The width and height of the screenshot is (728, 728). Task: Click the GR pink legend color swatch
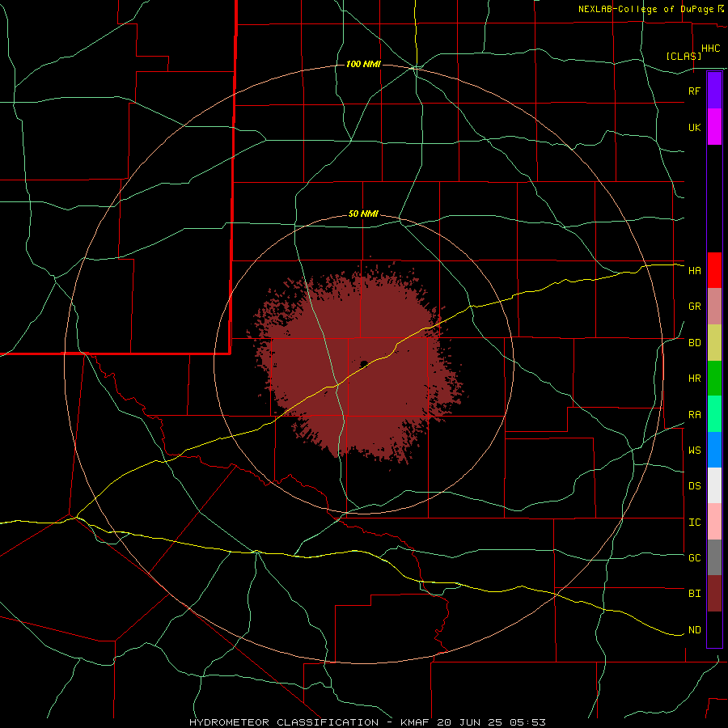[714, 307]
